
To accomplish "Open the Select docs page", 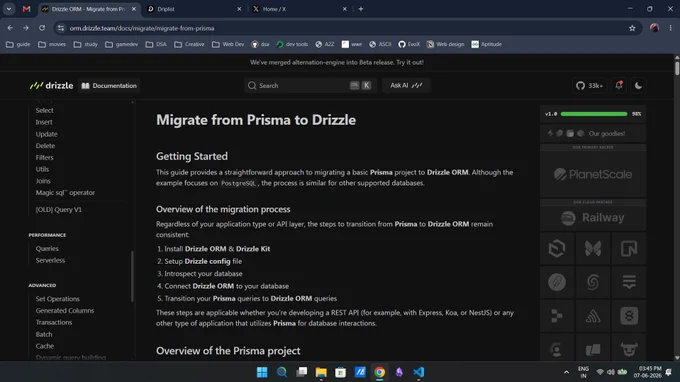I will (45, 111).
